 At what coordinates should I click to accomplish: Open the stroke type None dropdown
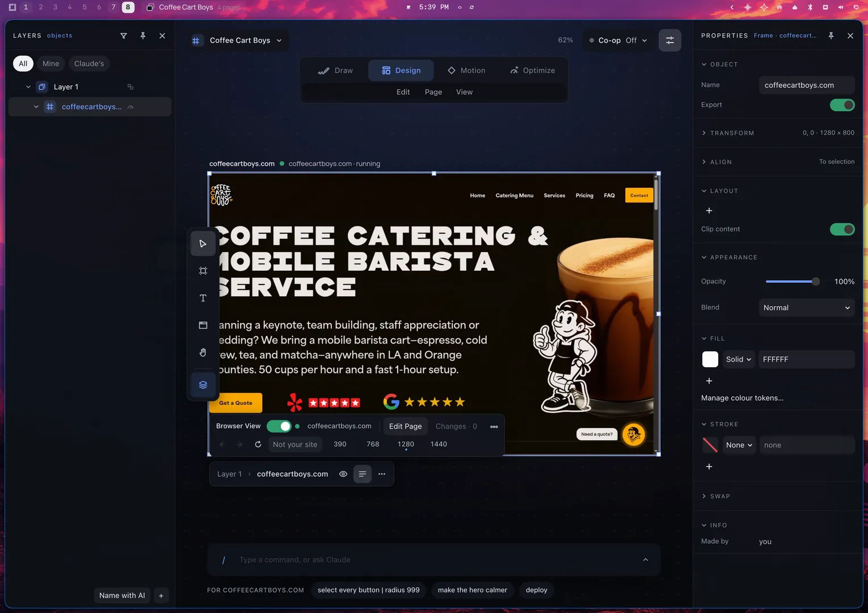tap(739, 445)
